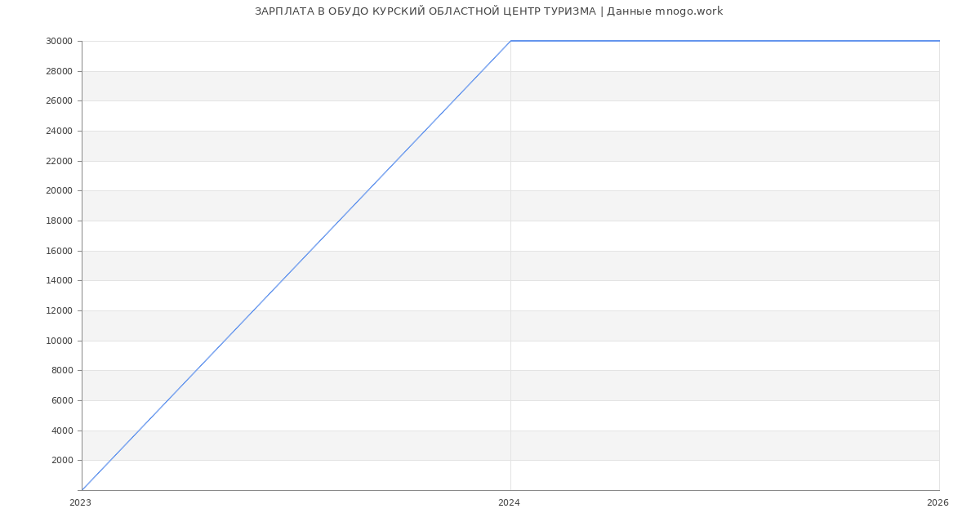Click the 2023 x-axis label
The height and width of the screenshot is (531, 980).
pyautogui.click(x=80, y=503)
